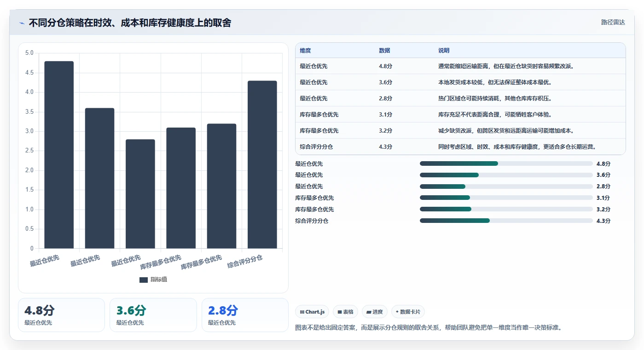Click the lightning icon before the page title
The image size is (644, 350).
pos(22,23)
